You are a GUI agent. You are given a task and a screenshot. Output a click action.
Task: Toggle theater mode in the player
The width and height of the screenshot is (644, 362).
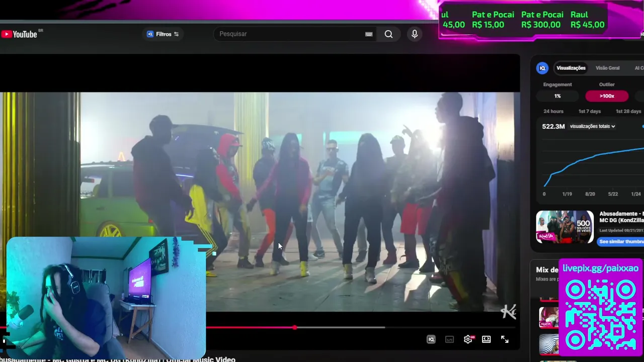[486, 339]
